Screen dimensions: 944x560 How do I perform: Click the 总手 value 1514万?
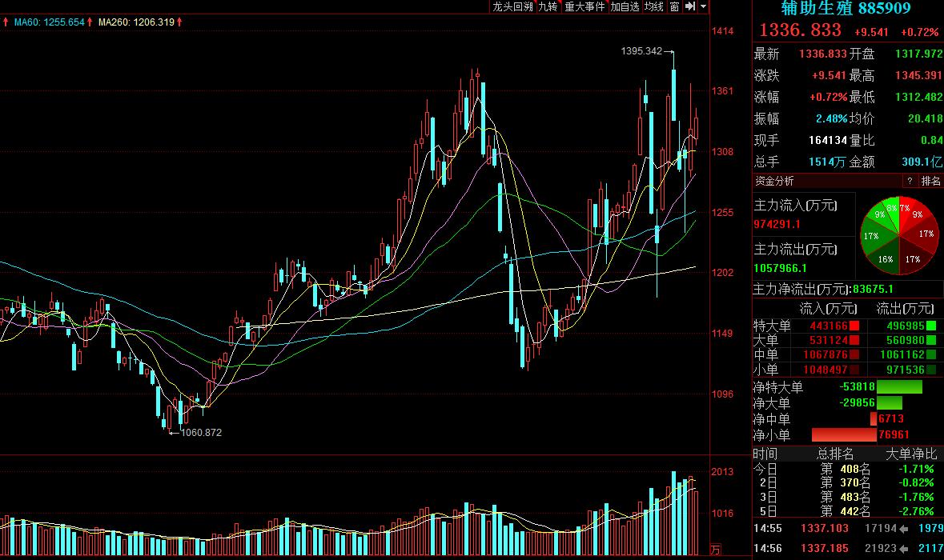click(828, 162)
